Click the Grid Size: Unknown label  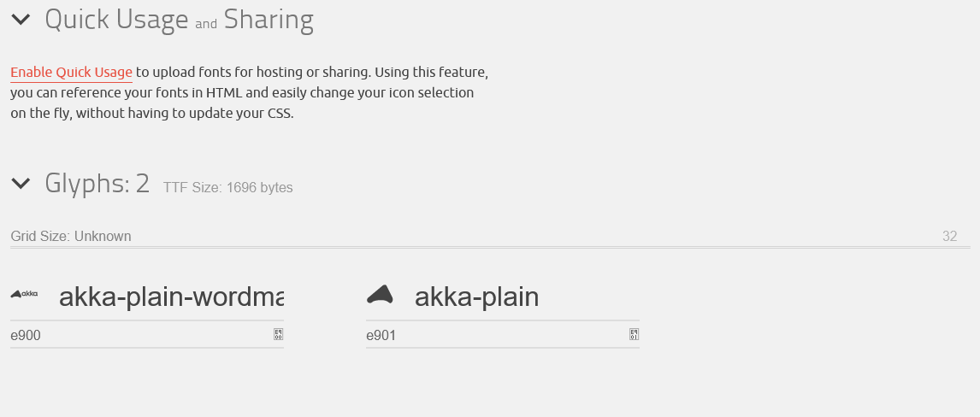[71, 236]
